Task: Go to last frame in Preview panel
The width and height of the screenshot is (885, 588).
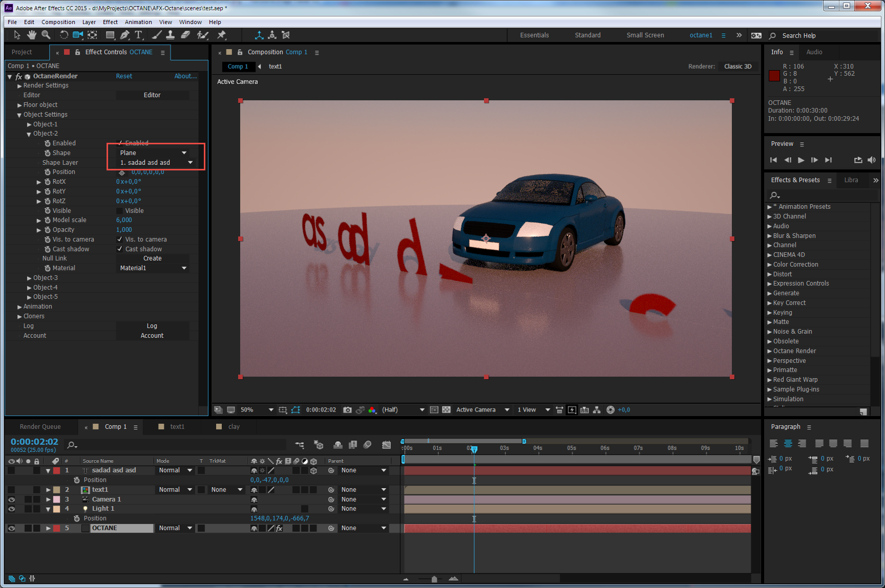Action: (829, 160)
